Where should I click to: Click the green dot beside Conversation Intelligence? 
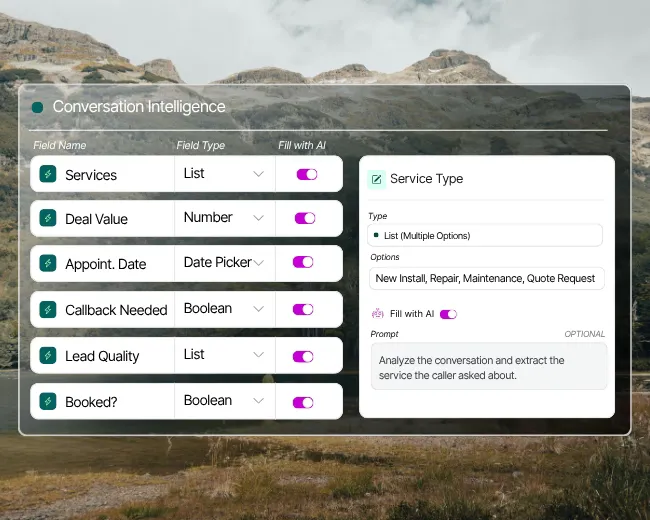point(37,107)
